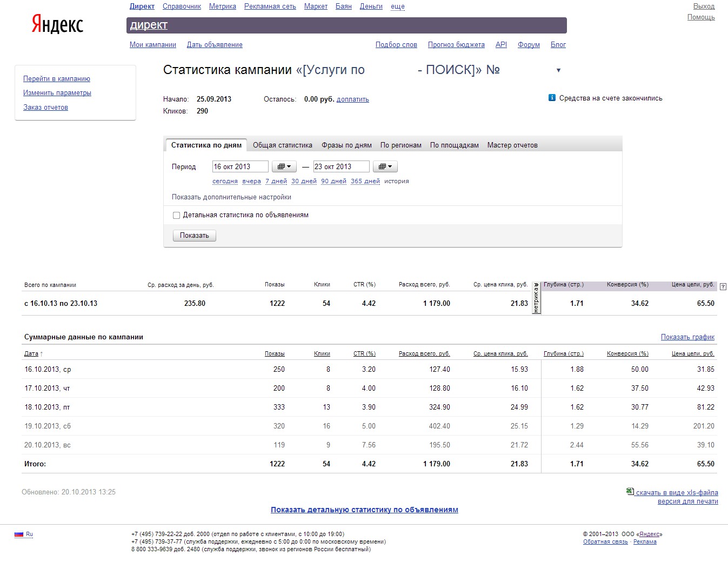Image resolution: width=728 pixels, height=562 pixels.
Task: Click the Показать button
Action: [x=195, y=236]
